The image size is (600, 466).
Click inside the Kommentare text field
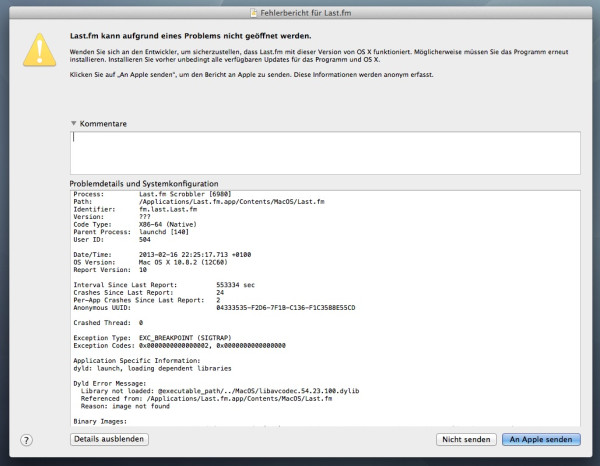click(x=325, y=153)
